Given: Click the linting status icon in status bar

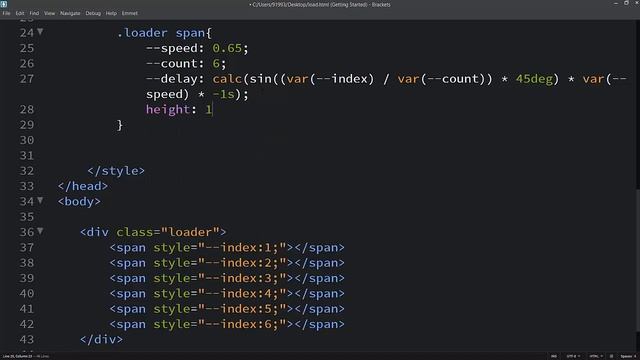Looking at the screenshot, I should coord(611,356).
